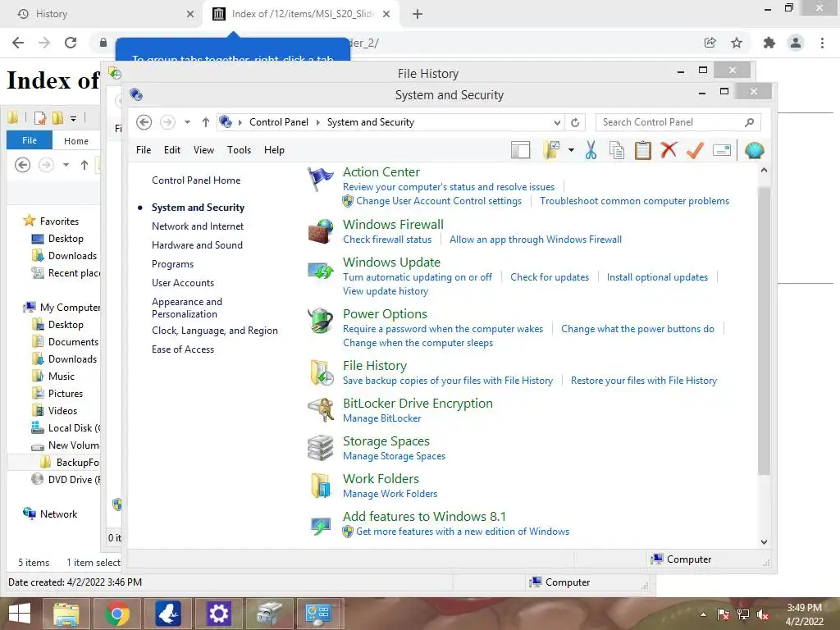Open Windows Start button
The image size is (840, 630).
[20, 613]
